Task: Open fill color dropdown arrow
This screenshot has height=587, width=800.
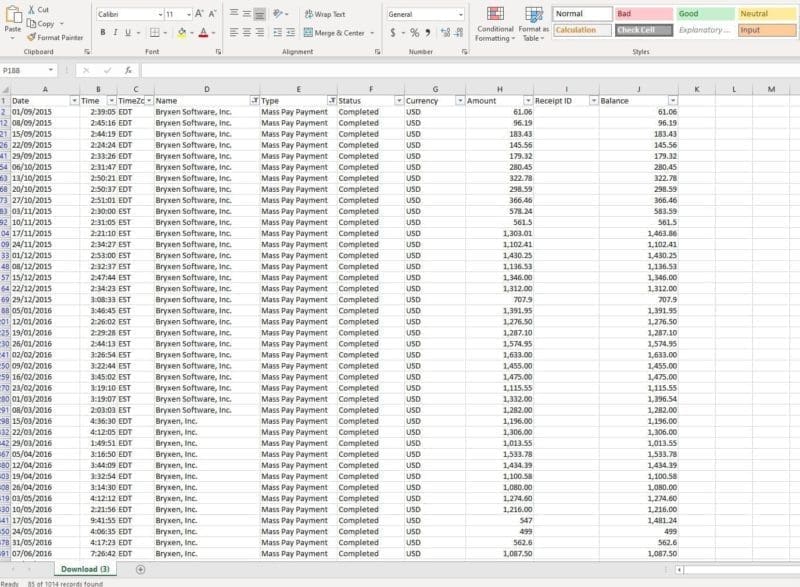Action: (192, 33)
